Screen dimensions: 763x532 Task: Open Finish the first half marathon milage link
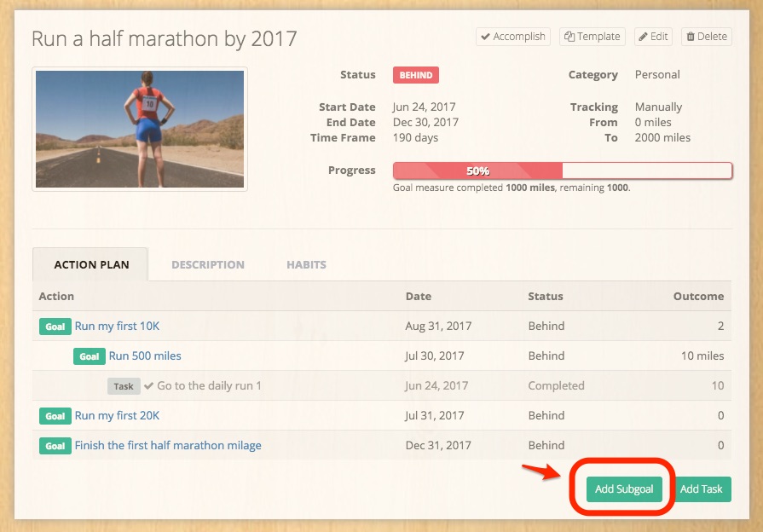(x=168, y=446)
